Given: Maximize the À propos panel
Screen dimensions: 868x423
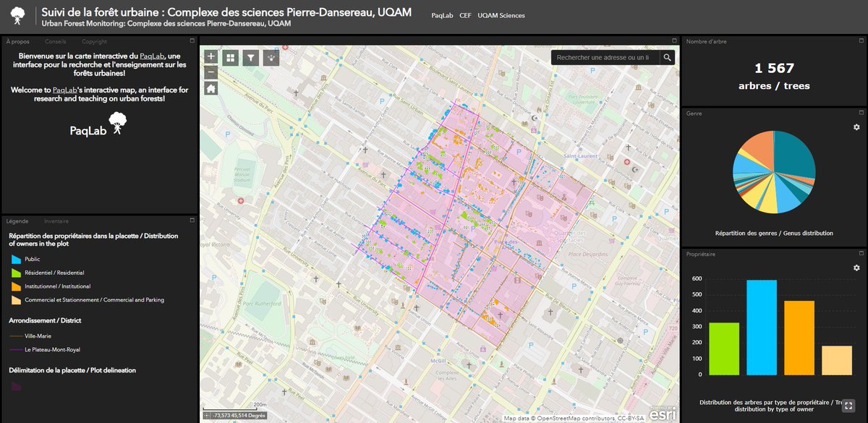Looking at the screenshot, I should click(x=192, y=41).
